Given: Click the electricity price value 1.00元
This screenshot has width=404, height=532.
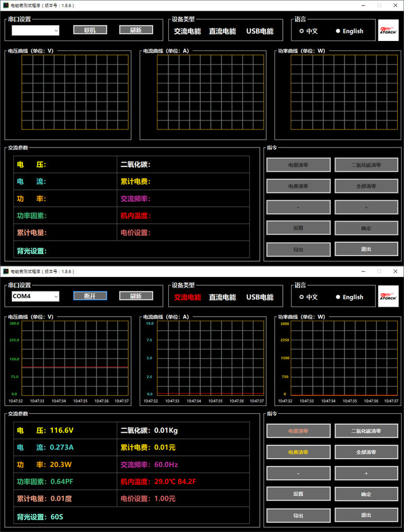Looking at the screenshot, I should click(x=164, y=498).
